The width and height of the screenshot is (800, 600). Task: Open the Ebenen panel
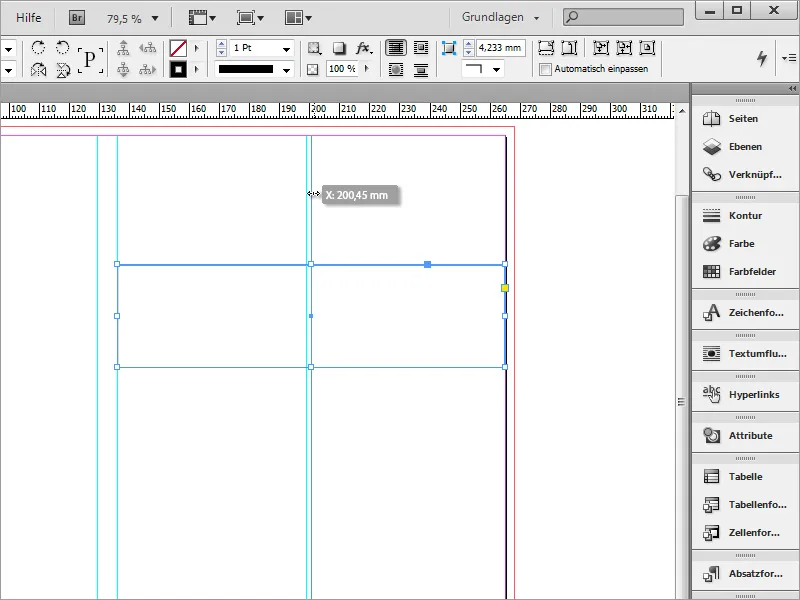745,146
